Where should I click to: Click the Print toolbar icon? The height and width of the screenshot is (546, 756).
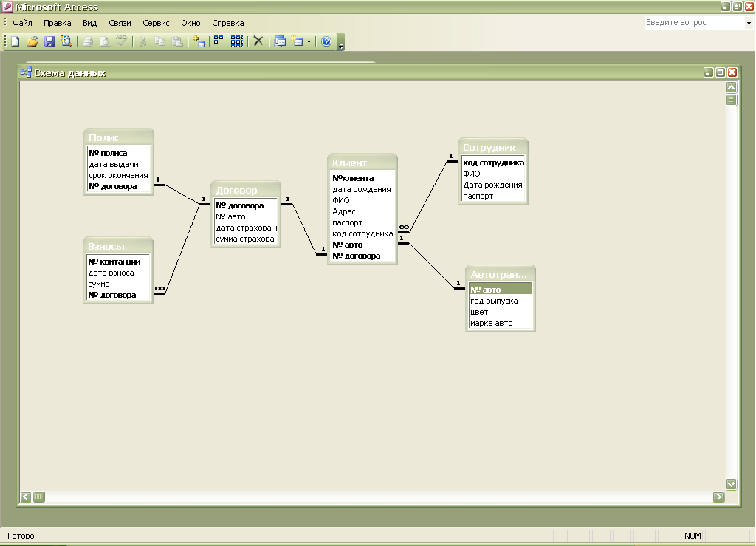point(88,41)
